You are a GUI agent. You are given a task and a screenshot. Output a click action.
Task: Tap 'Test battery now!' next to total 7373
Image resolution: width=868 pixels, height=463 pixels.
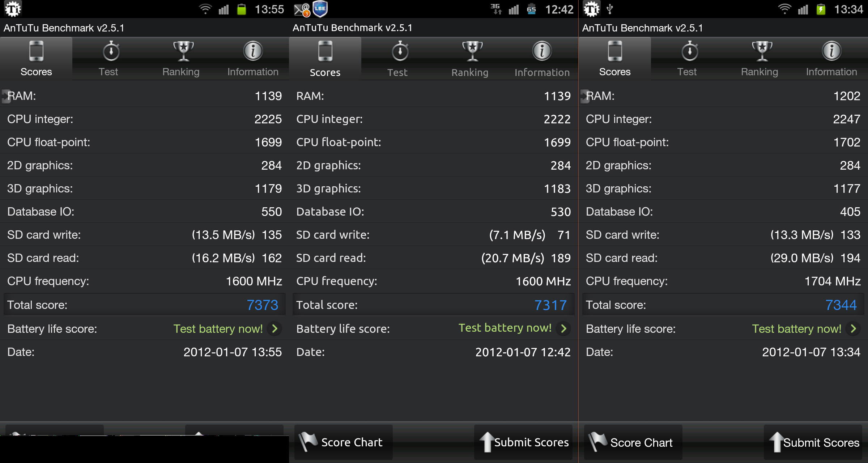click(x=218, y=328)
